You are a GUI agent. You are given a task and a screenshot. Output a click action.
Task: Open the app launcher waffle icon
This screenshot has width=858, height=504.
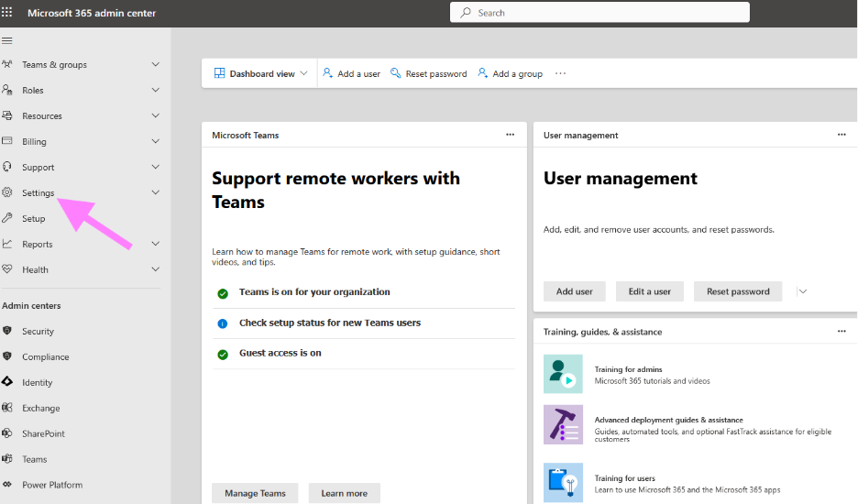pos(7,13)
